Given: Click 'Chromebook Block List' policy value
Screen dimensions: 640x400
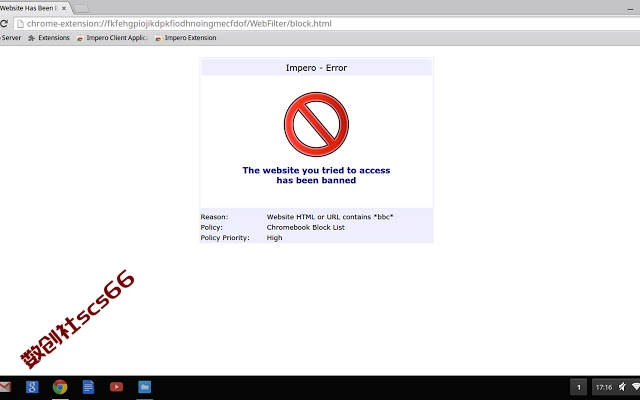Looking at the screenshot, I should 306,227.
